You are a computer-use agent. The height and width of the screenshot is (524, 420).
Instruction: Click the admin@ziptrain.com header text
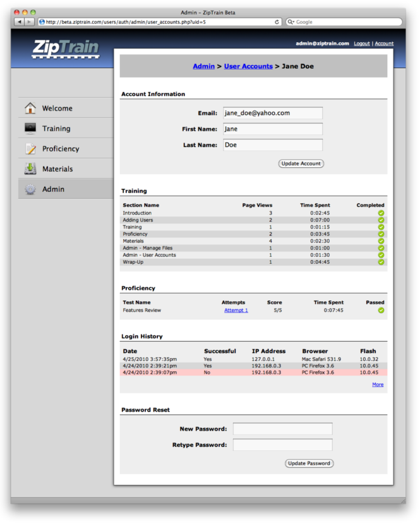click(x=322, y=44)
